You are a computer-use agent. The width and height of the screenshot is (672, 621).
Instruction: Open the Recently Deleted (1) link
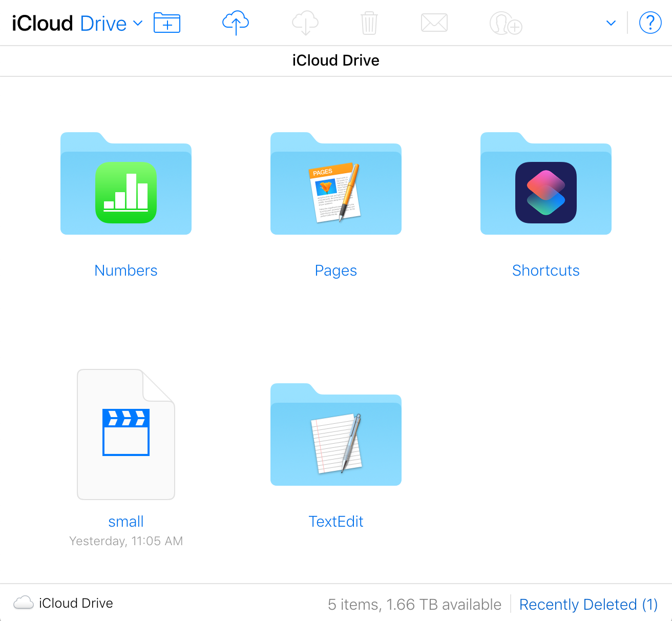[589, 605]
